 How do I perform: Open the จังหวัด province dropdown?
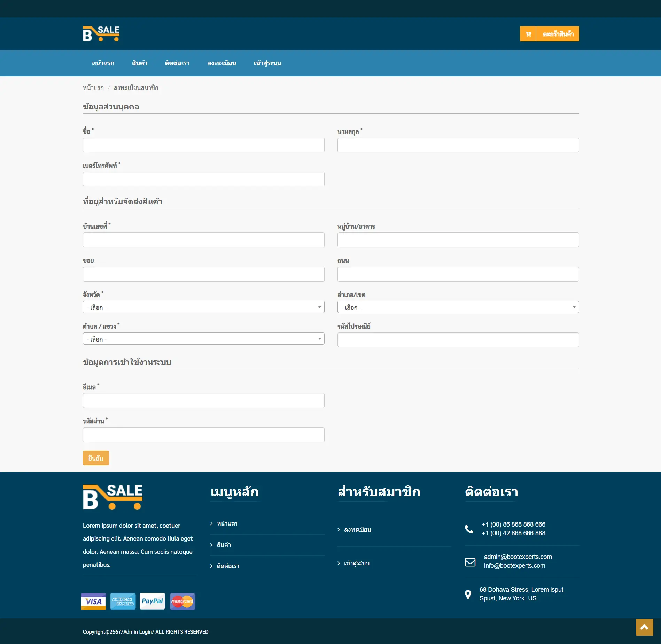(203, 307)
